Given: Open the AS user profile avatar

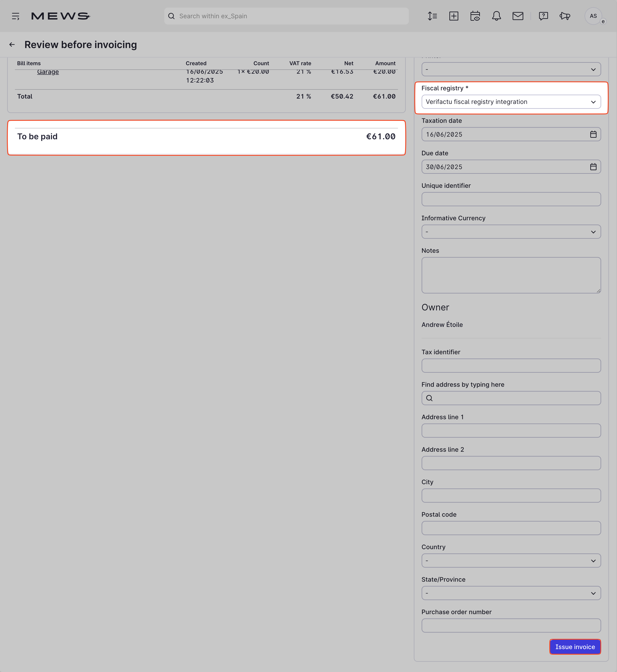Looking at the screenshot, I should 593,16.
